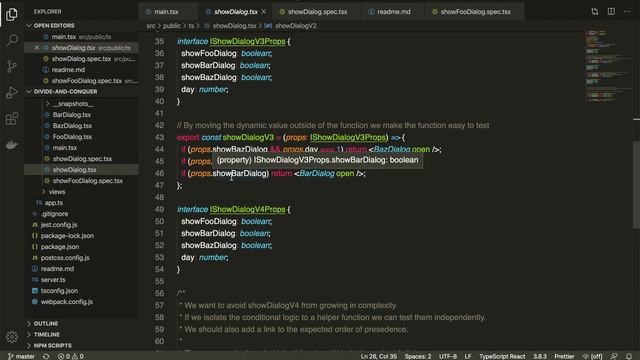Open the Explorer view in activity bar
The width and height of the screenshot is (640, 360).
pos(12,14)
